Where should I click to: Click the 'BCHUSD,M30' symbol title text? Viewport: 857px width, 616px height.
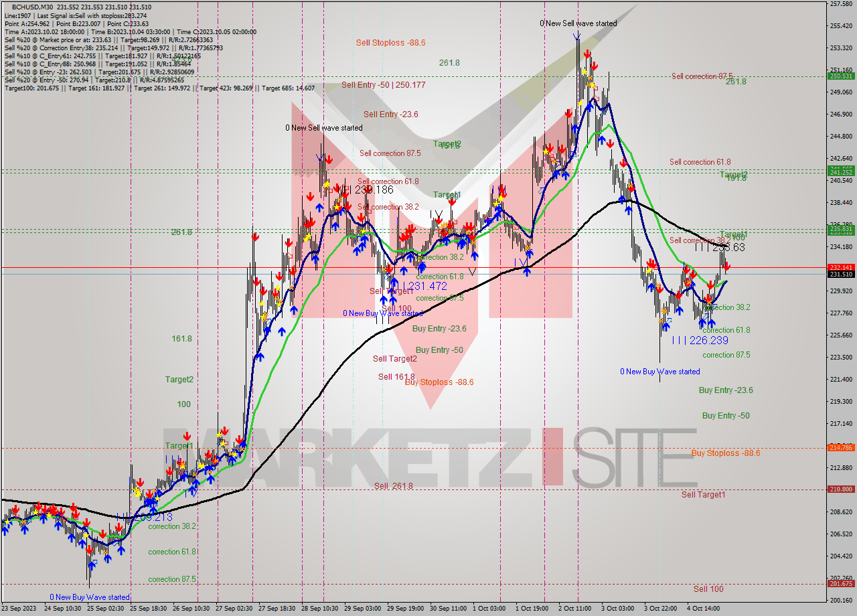point(33,6)
